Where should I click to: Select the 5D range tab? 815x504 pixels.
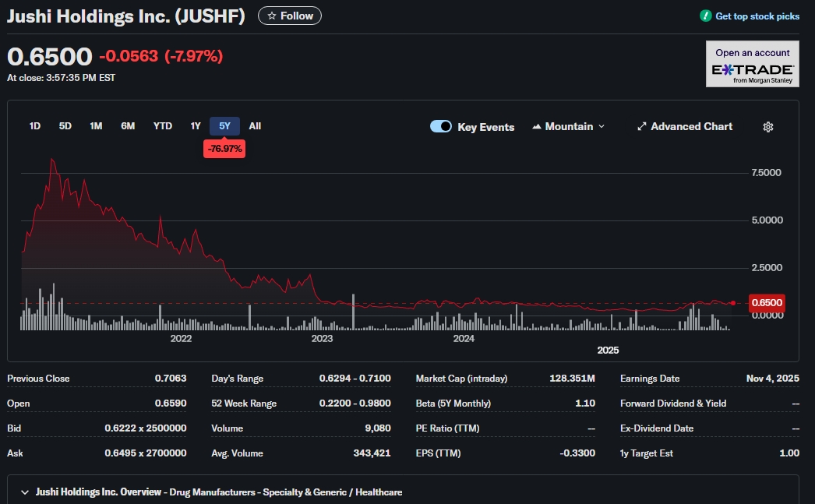pyautogui.click(x=65, y=125)
